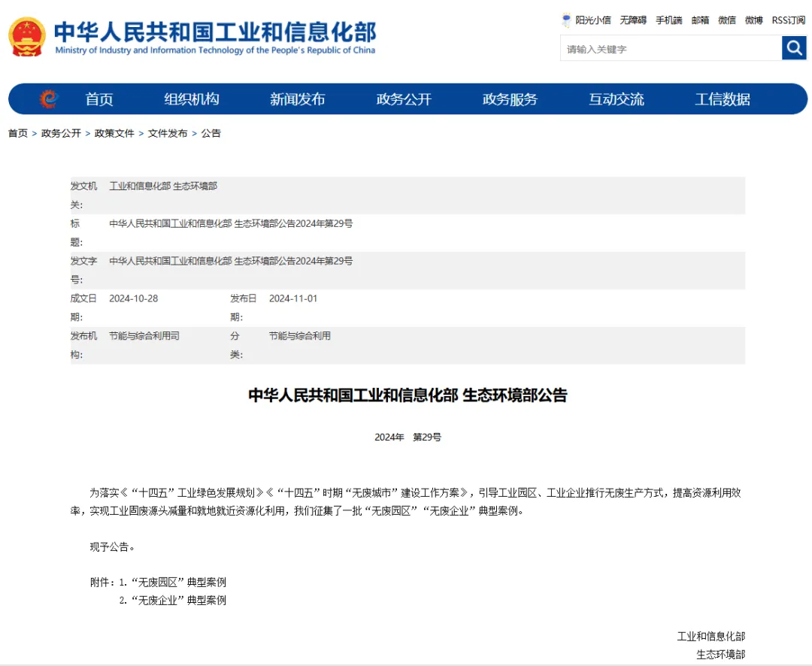Screen dimensions: 812x666
Task: Open 组织机构 navigation menu
Action: 192,99
